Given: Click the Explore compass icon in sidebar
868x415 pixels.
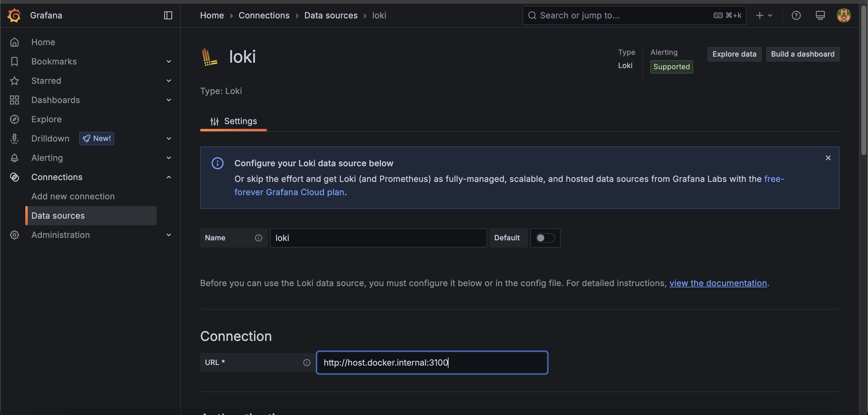Looking at the screenshot, I should point(14,119).
